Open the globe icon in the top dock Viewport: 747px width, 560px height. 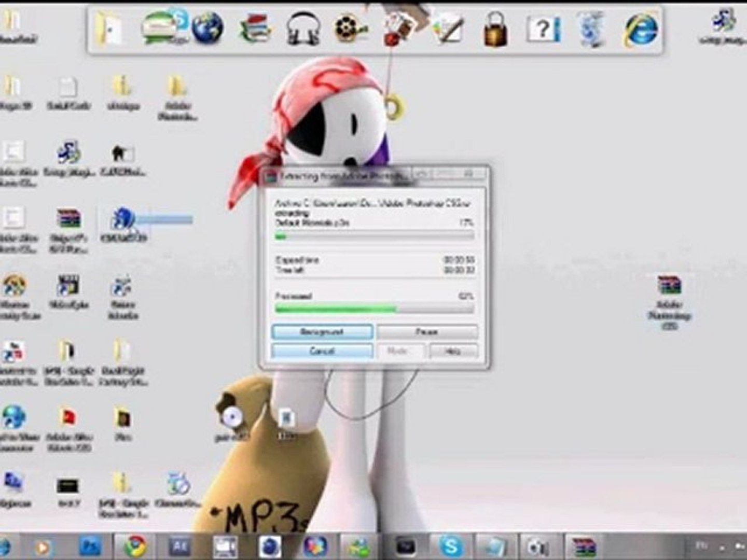(208, 27)
